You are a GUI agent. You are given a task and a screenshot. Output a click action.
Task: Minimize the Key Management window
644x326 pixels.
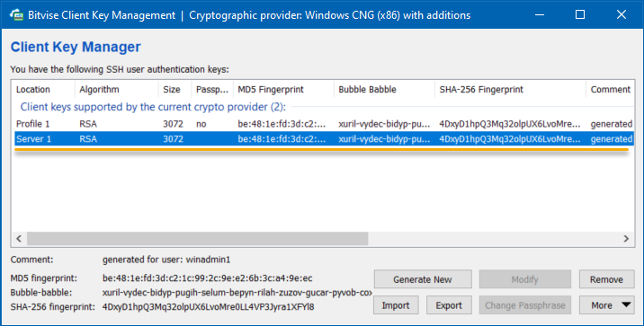(540, 14)
